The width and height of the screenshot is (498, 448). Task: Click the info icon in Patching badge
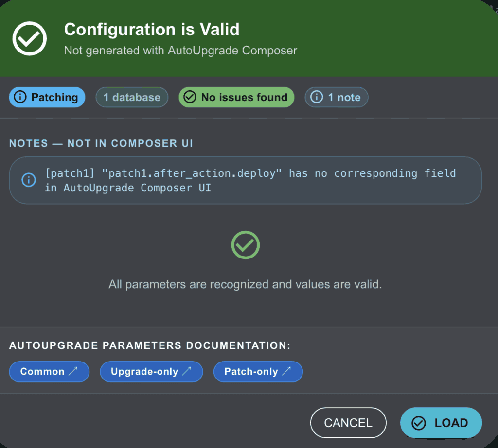point(21,97)
